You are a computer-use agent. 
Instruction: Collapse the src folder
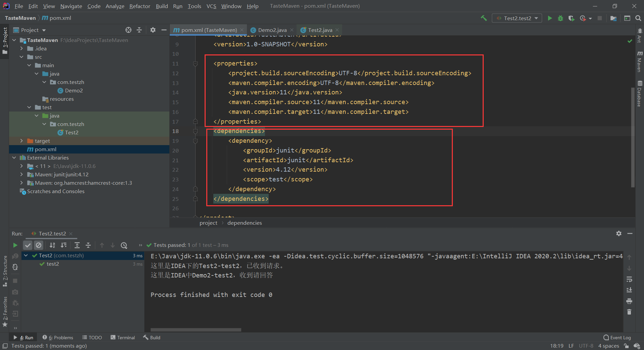tap(21, 57)
